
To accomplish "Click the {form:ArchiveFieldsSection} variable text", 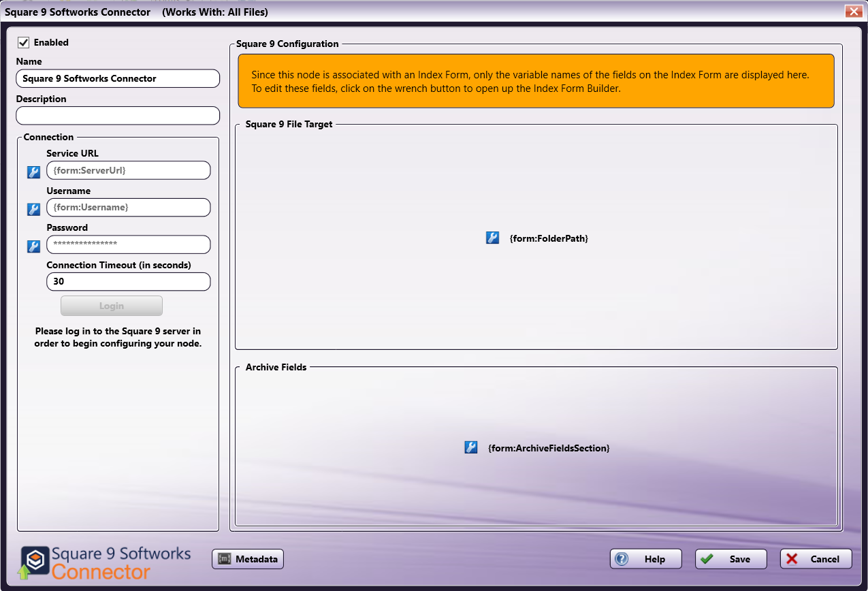I will 549,448.
